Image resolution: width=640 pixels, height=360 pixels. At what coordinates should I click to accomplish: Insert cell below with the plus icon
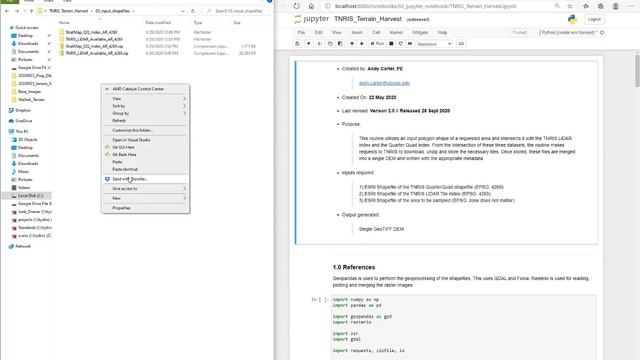[309, 44]
